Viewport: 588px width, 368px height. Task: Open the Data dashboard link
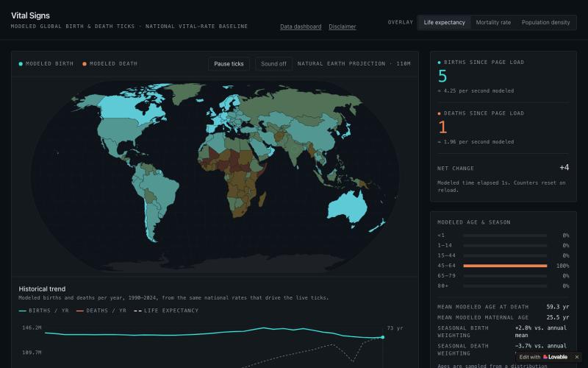coord(301,26)
